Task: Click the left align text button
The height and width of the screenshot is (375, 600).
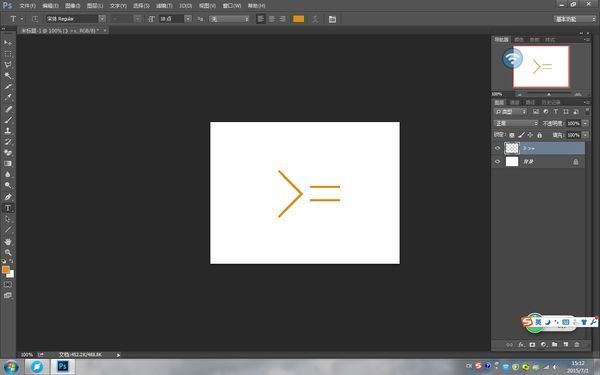Action: (261, 19)
